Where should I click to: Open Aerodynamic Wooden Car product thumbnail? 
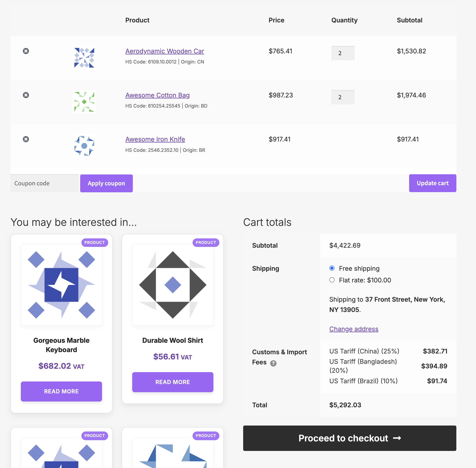coord(84,58)
